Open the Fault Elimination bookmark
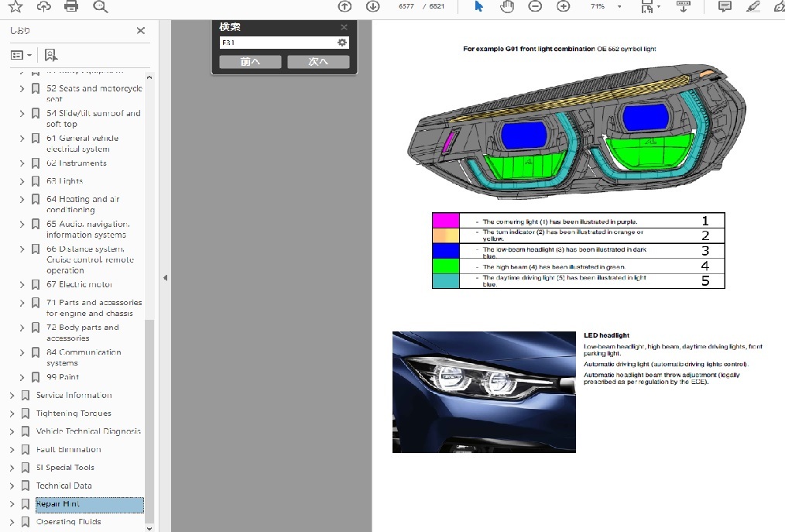This screenshot has height=532, width=785. click(x=69, y=449)
